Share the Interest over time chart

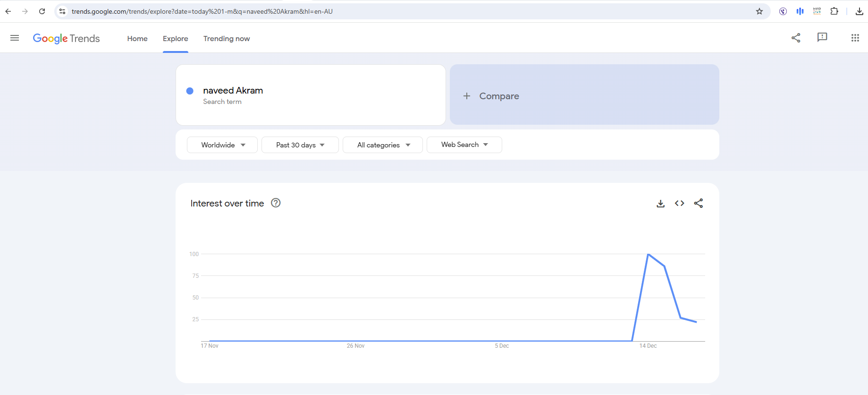click(699, 203)
